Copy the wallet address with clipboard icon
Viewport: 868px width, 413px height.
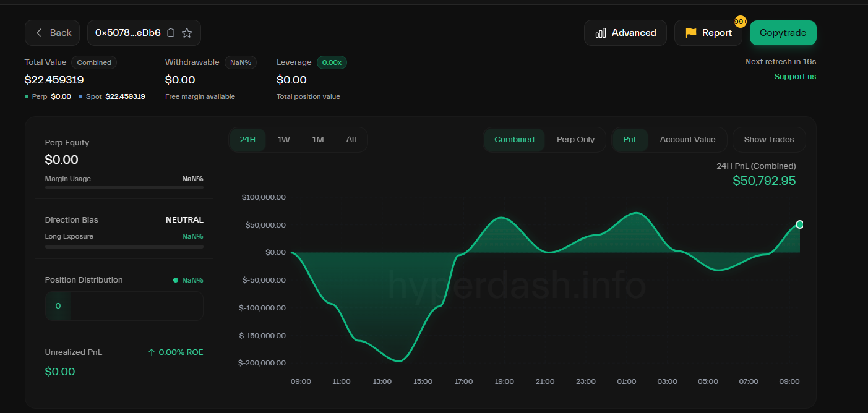click(171, 33)
